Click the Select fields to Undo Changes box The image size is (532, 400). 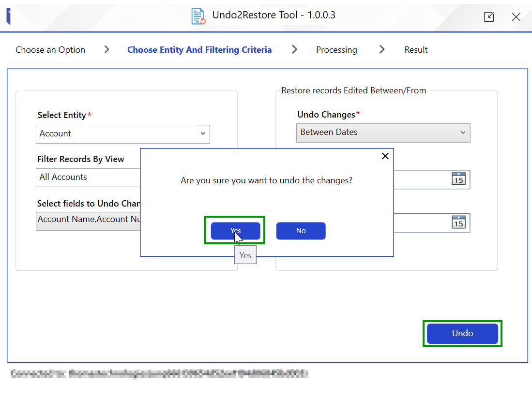[x=87, y=220]
